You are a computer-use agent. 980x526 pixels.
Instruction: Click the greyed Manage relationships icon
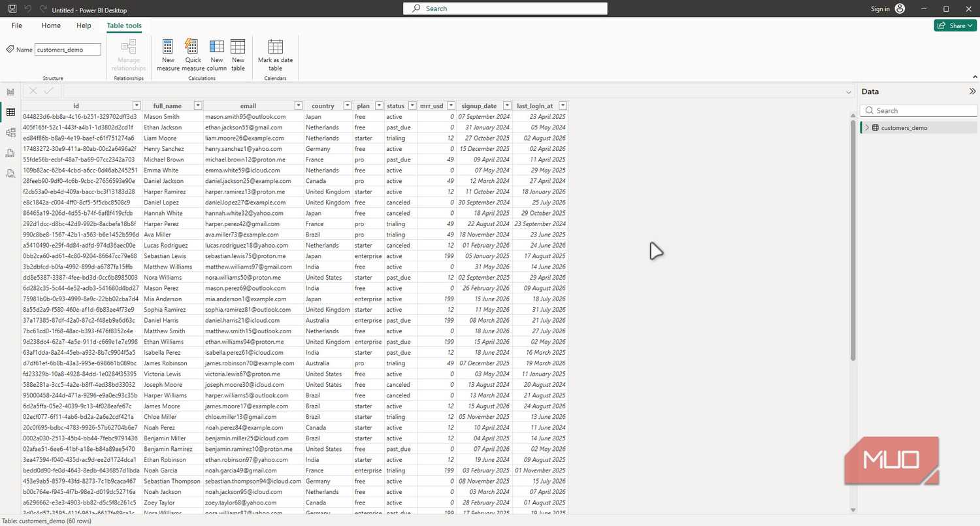point(129,46)
